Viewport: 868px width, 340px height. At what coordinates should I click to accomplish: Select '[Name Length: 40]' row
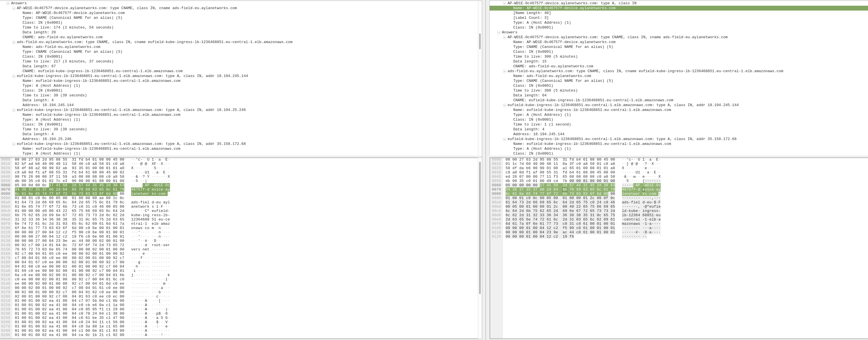(532, 13)
